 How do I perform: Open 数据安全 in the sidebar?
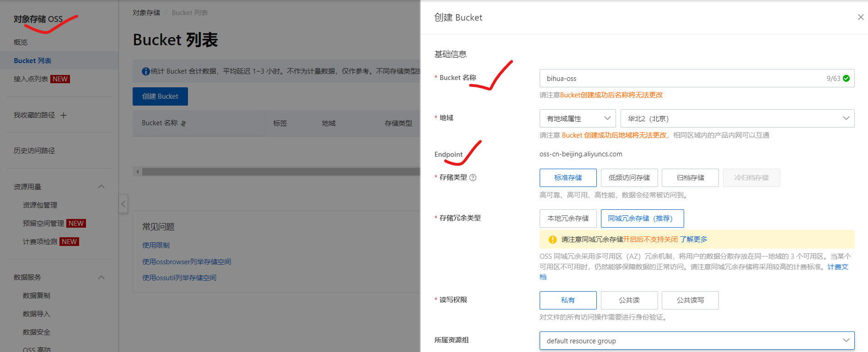[x=37, y=332]
